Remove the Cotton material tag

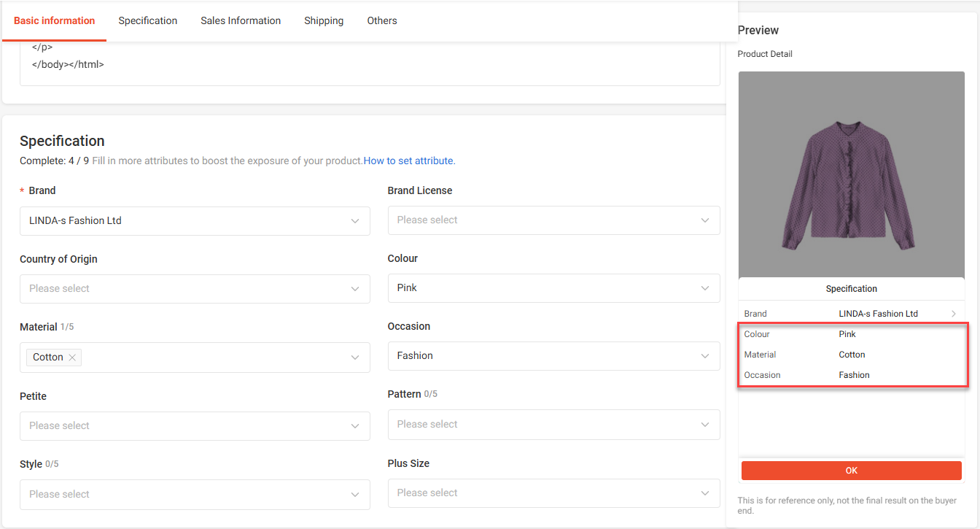[x=72, y=358]
